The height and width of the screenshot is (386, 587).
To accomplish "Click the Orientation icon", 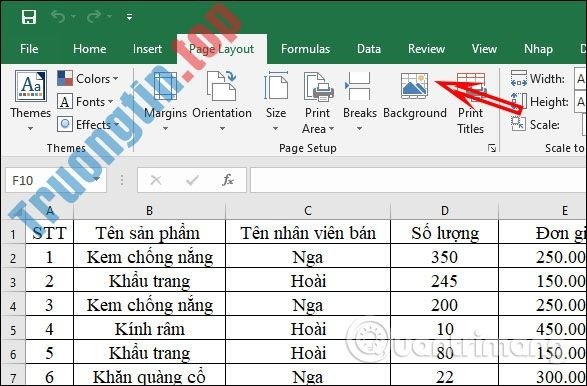I will [x=222, y=87].
